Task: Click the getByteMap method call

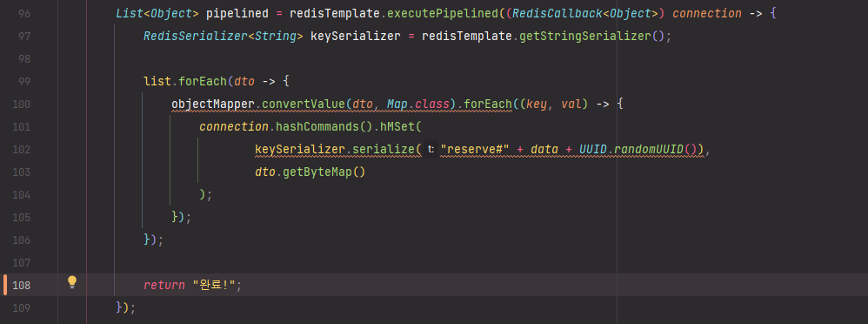Action: [317, 172]
